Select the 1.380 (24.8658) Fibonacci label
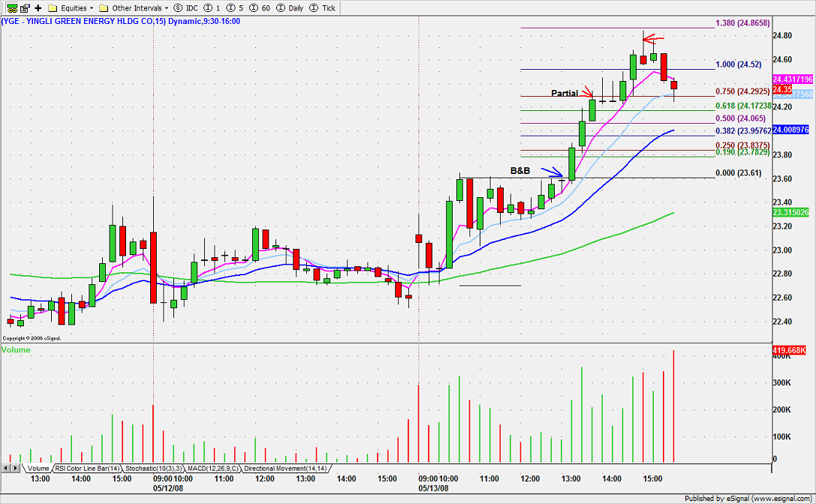816x504 pixels. point(742,23)
